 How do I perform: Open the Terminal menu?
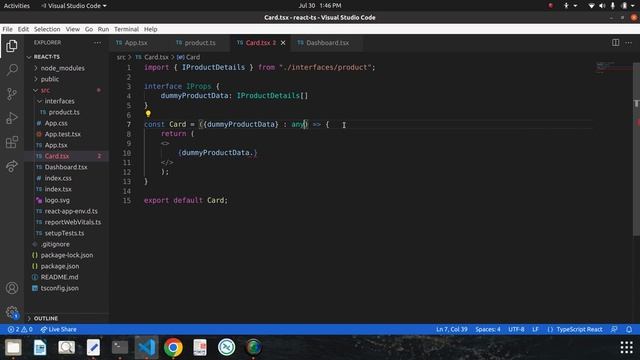127,29
